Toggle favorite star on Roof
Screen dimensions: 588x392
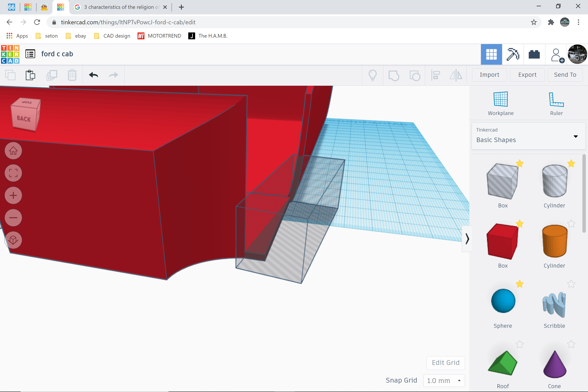point(519,344)
